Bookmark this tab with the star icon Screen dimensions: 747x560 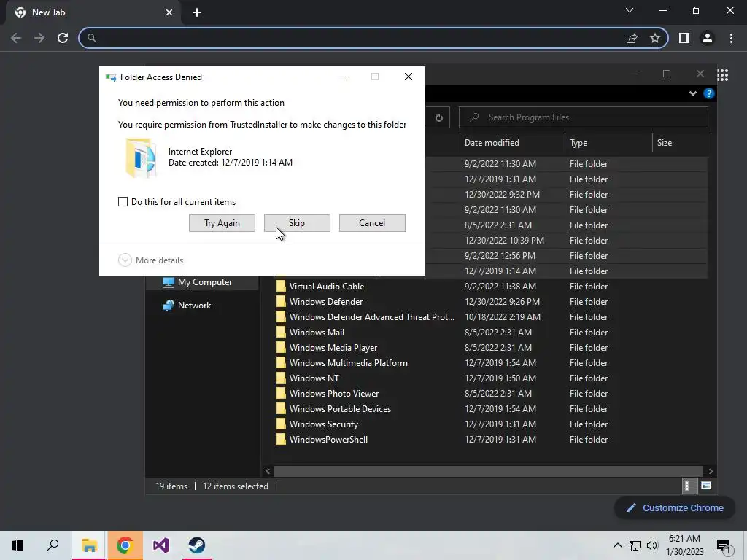pos(655,38)
